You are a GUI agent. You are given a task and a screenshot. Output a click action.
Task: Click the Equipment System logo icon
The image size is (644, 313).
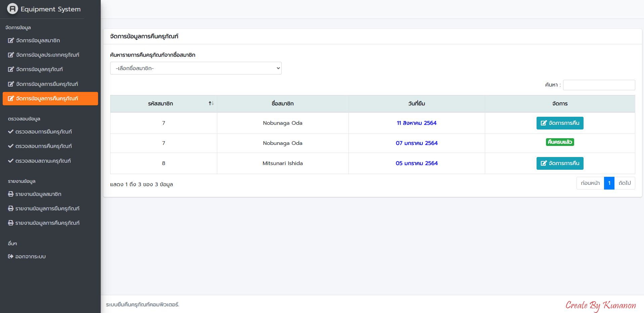click(12, 9)
